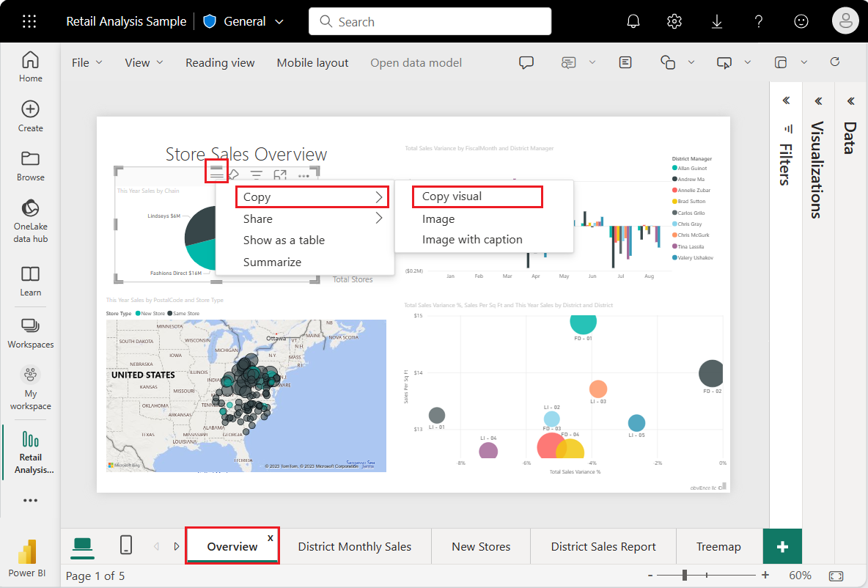Enter focus mode on the selected visual
The image size is (868, 588).
(280, 174)
